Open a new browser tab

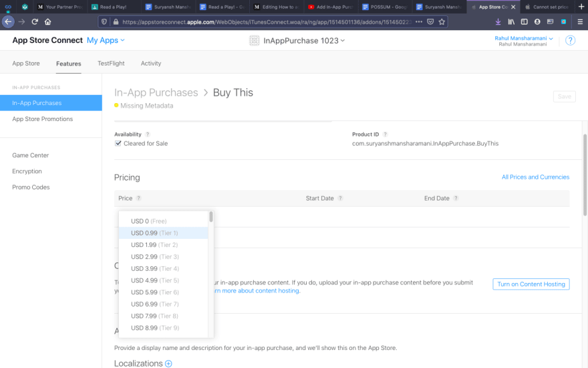[581, 7]
